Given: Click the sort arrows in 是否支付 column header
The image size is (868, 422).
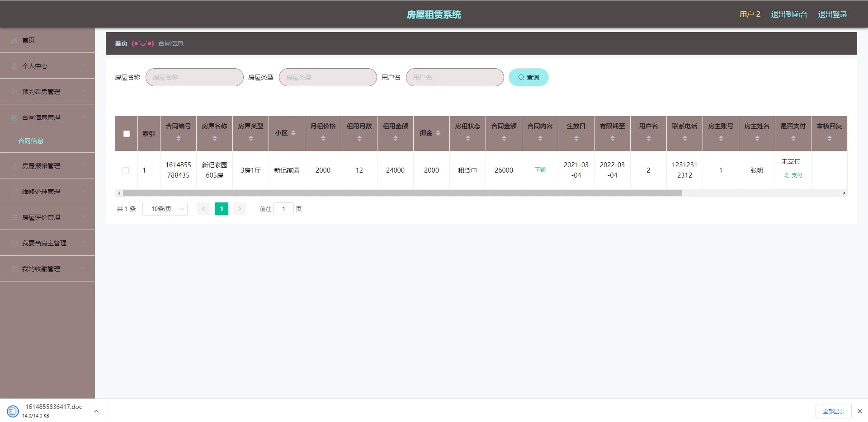Looking at the screenshot, I should [x=793, y=138].
